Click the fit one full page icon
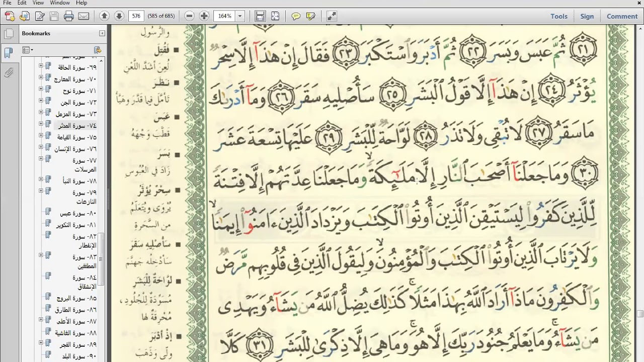 pyautogui.click(x=275, y=16)
